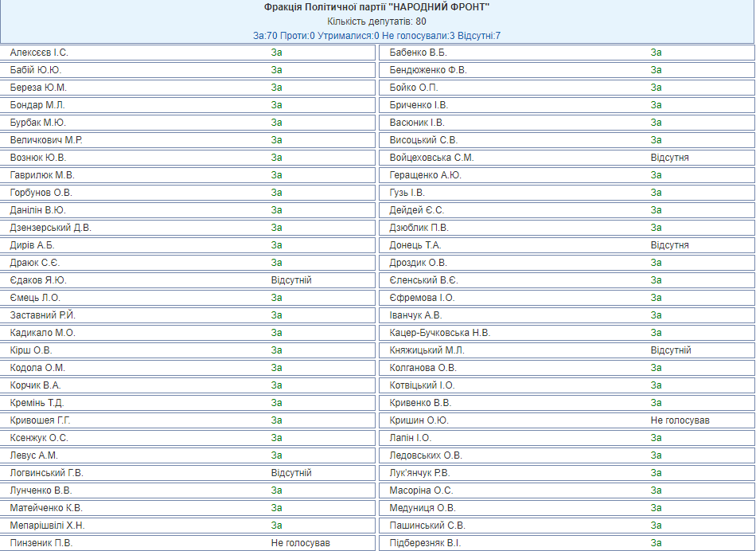Click the "Відсутня" status for Донець Т.А.

[669, 245]
